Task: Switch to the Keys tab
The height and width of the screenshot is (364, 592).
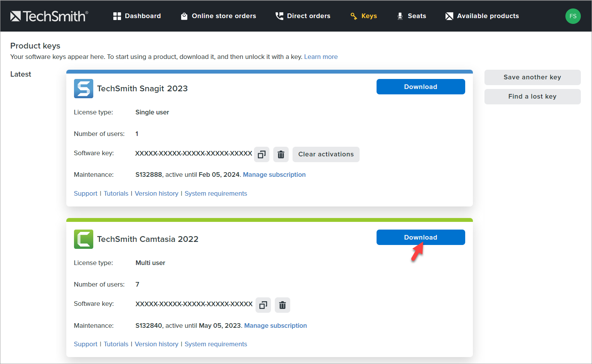Action: click(370, 16)
